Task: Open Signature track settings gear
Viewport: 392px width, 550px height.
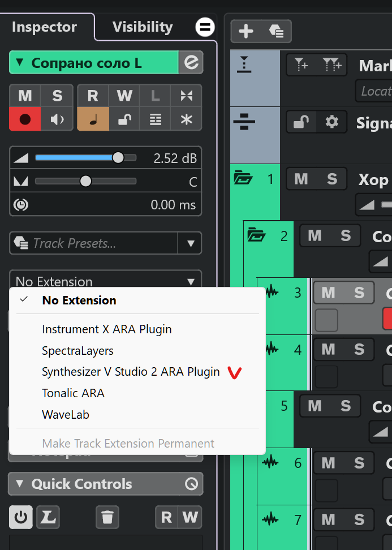Action: pos(331,122)
